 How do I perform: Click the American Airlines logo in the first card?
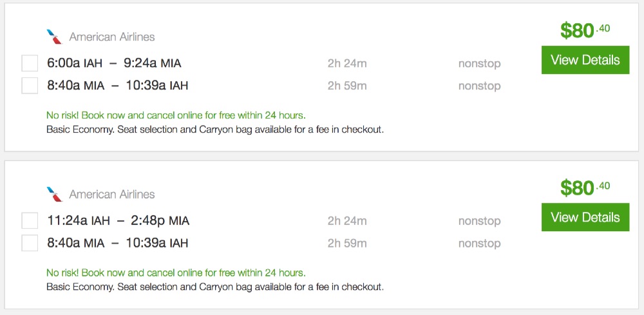(x=54, y=37)
